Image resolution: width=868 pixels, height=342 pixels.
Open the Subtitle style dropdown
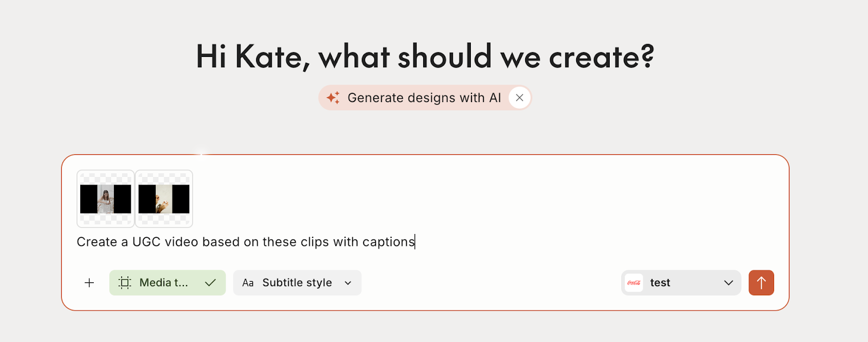pyautogui.click(x=297, y=283)
